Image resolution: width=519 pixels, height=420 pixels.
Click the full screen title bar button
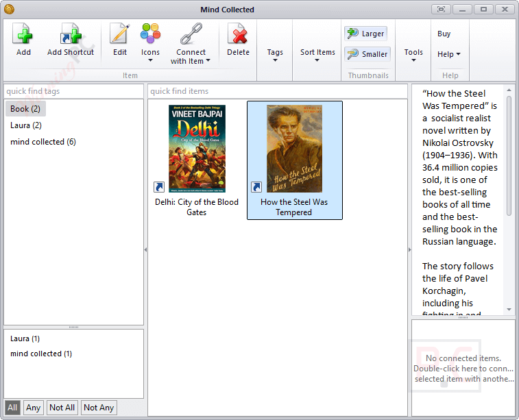(441, 10)
